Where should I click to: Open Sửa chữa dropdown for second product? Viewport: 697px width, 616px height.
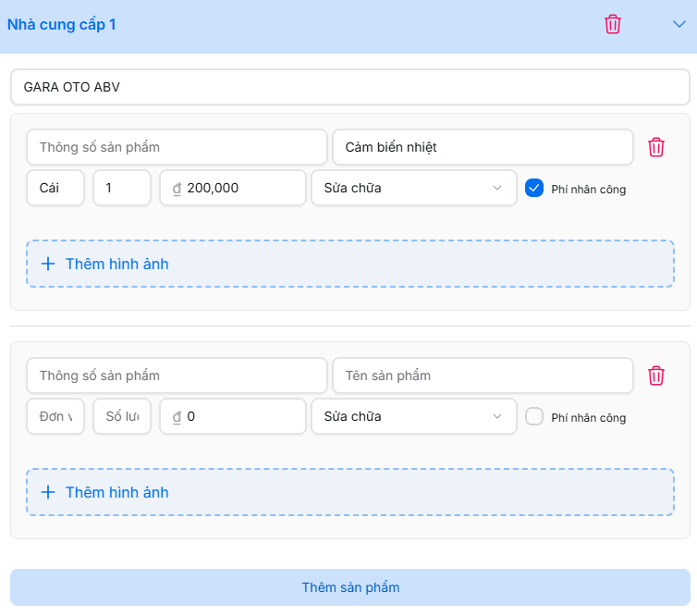coord(413,416)
